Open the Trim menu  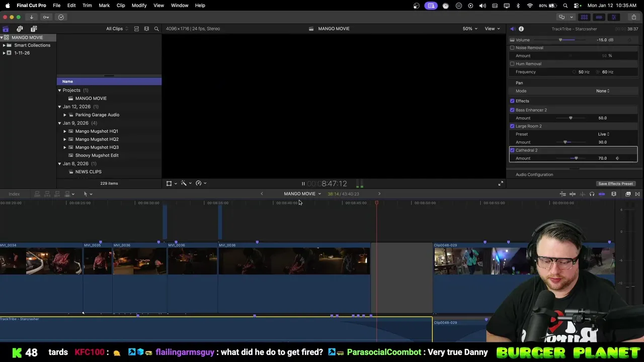click(87, 6)
